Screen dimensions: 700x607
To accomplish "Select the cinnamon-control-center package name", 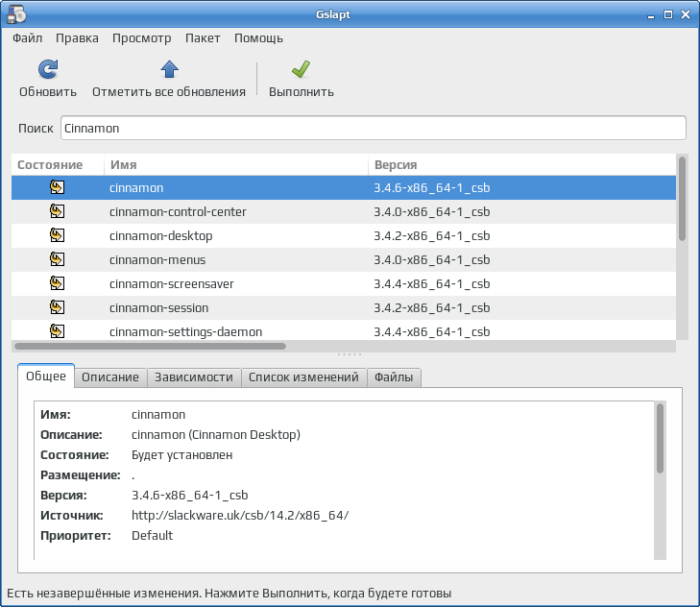I will [x=178, y=212].
